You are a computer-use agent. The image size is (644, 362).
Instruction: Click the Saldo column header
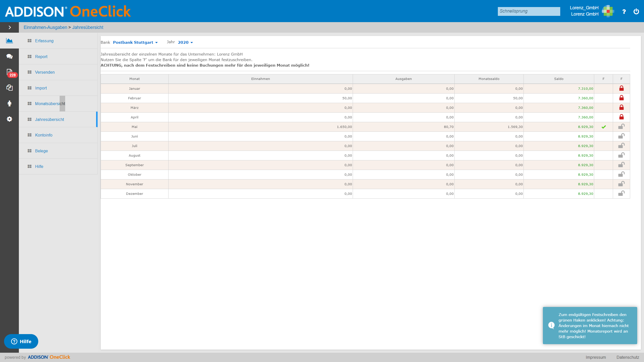(558, 79)
